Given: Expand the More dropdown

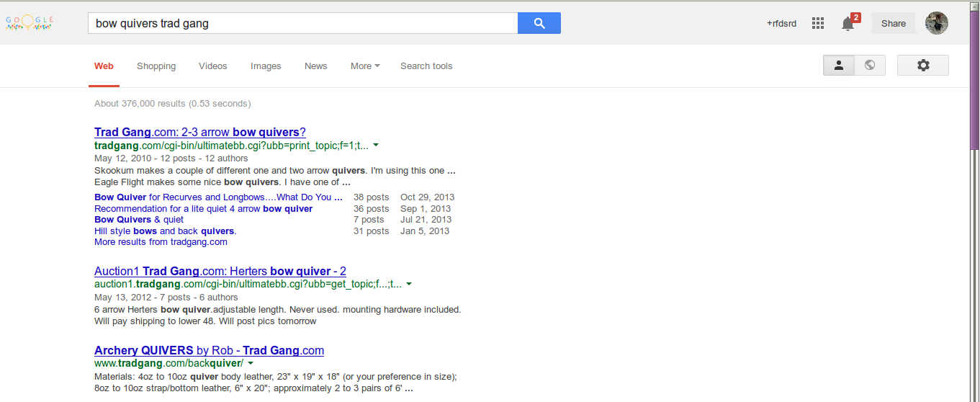Looking at the screenshot, I should [x=365, y=66].
